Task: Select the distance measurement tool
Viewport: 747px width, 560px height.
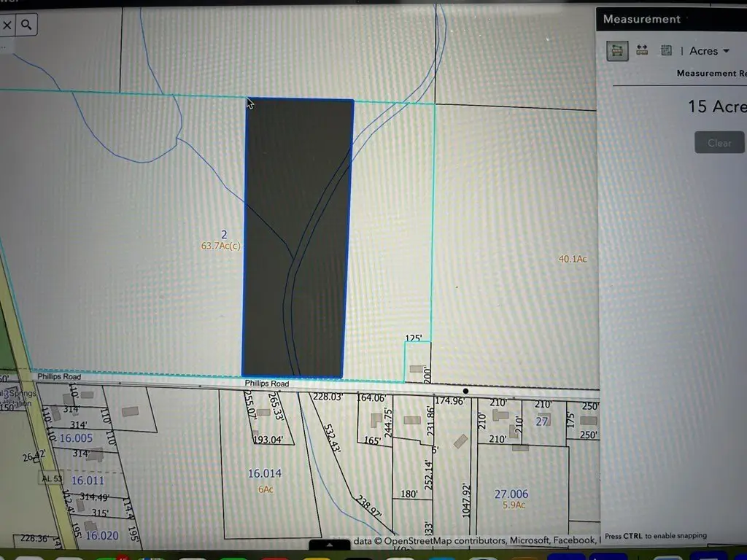Action: pyautogui.click(x=642, y=50)
